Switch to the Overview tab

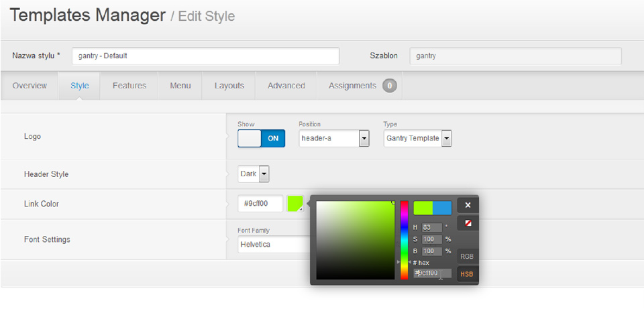click(30, 86)
